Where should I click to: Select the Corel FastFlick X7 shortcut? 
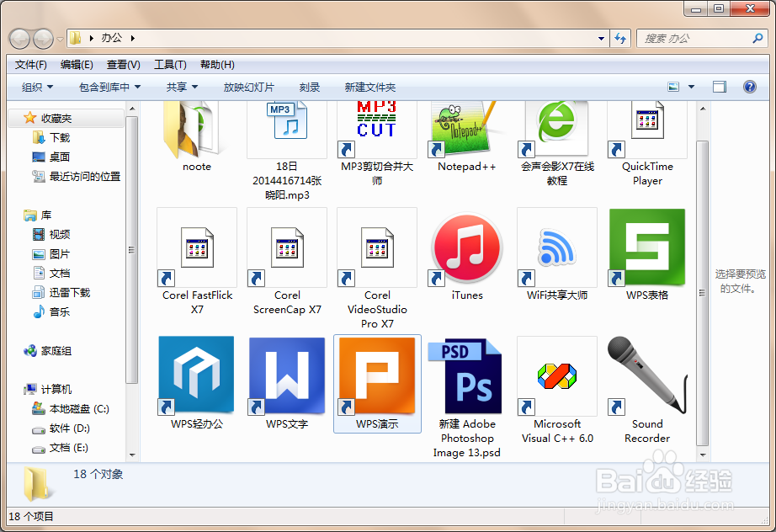[197, 247]
